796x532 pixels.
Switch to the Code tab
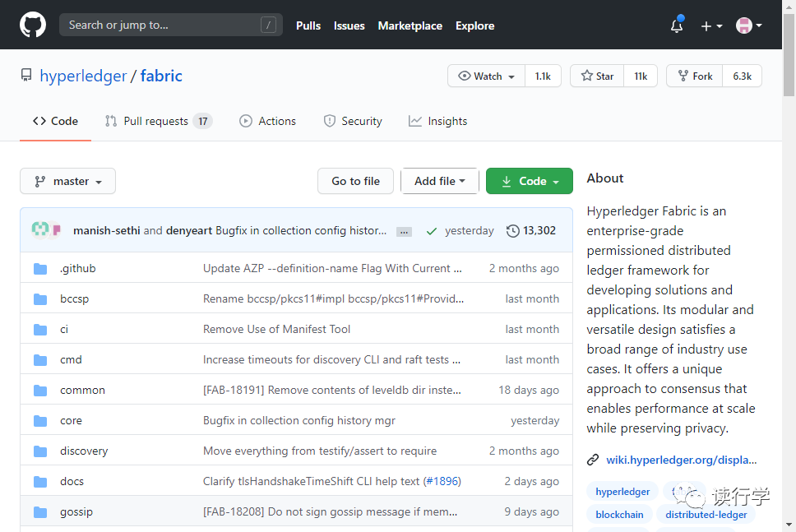(55, 122)
